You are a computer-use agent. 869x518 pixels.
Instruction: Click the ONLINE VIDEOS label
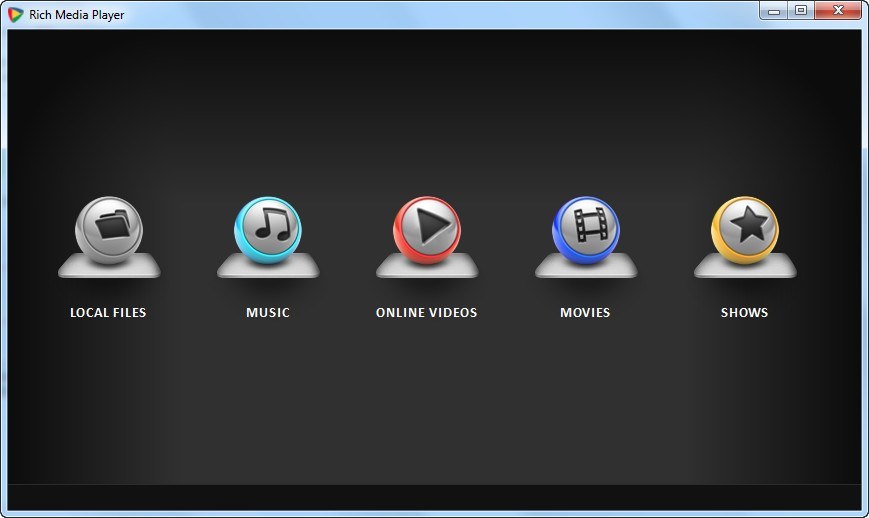click(426, 312)
